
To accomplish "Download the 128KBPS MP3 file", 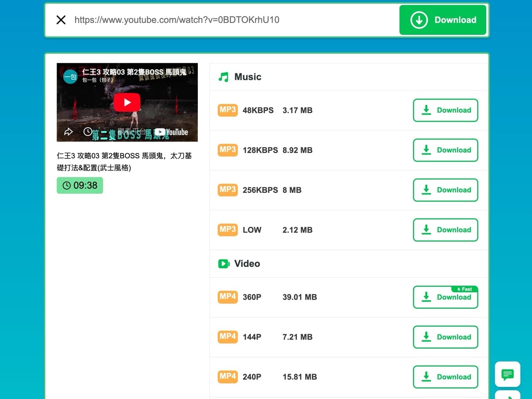I will click(445, 150).
